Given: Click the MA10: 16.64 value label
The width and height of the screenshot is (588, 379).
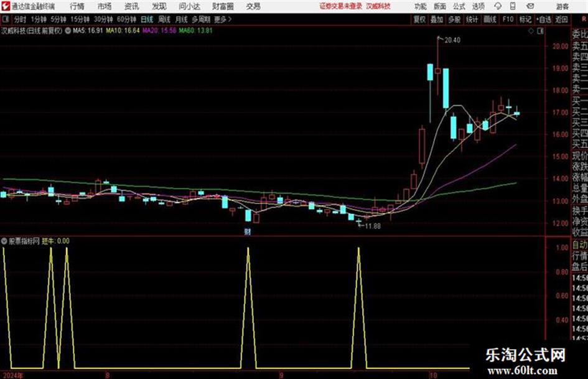Looking at the screenshot, I should click(123, 30).
